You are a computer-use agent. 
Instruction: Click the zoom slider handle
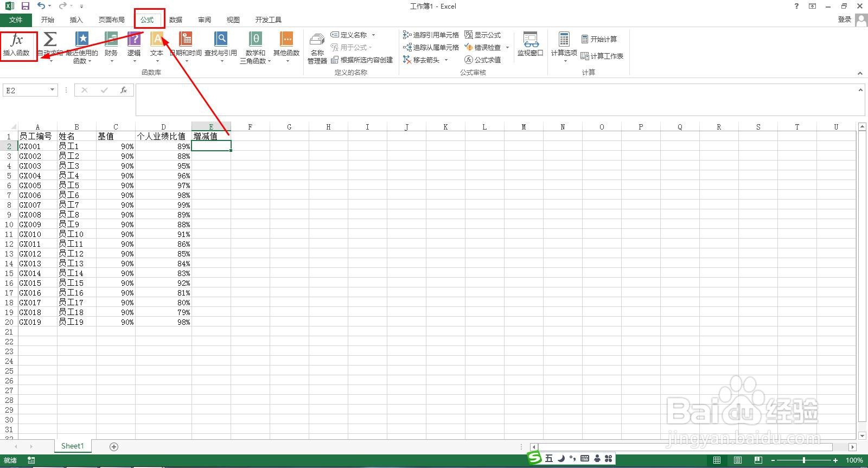click(x=804, y=460)
